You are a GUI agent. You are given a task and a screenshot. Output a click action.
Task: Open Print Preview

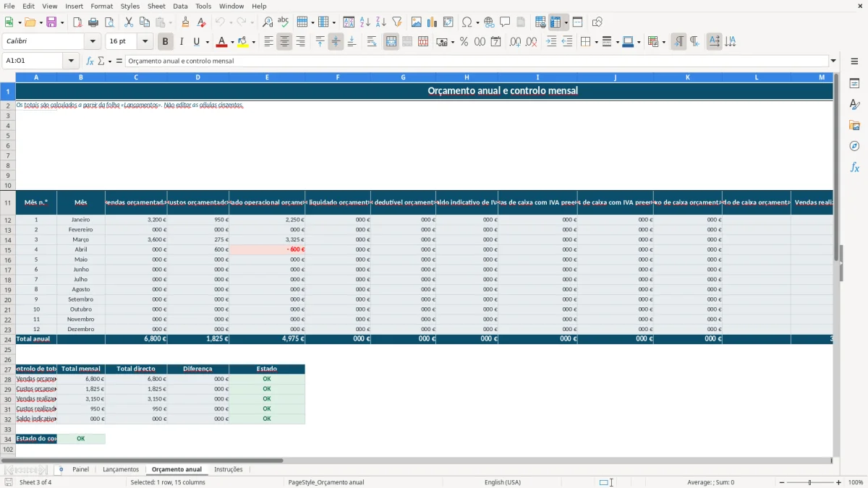109,22
